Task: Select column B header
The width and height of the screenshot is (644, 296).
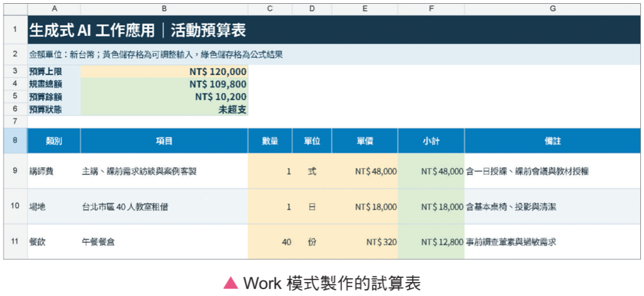Action: pyautogui.click(x=164, y=9)
